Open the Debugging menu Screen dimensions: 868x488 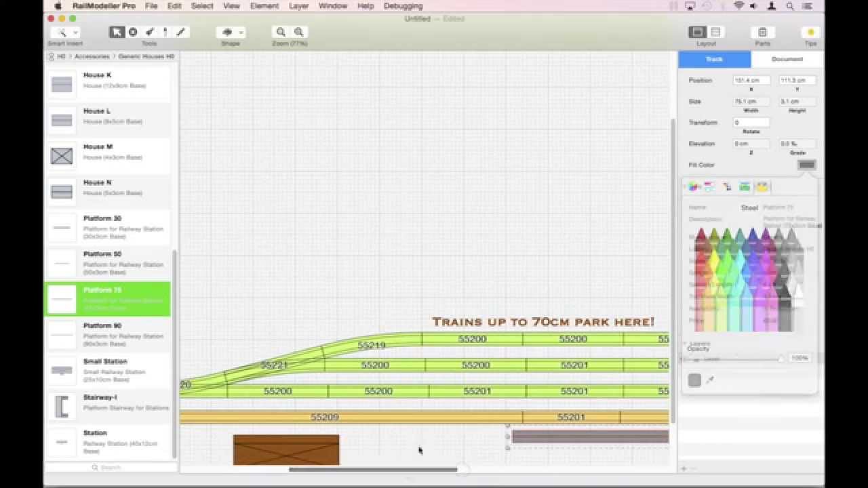point(403,6)
